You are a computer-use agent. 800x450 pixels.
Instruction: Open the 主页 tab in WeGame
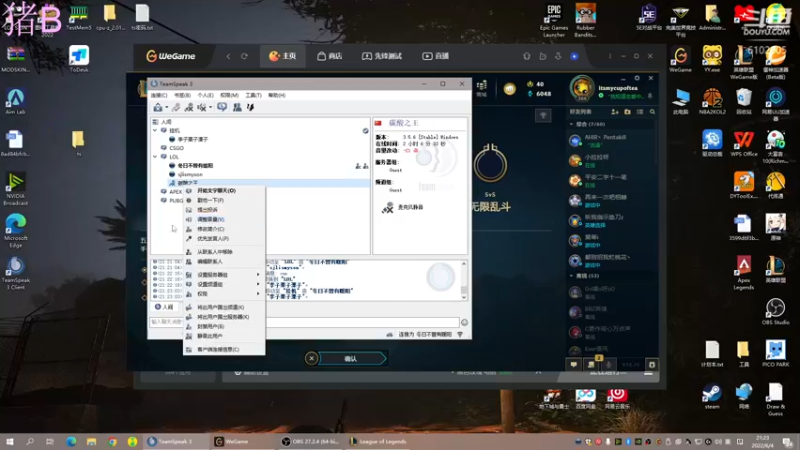point(283,56)
